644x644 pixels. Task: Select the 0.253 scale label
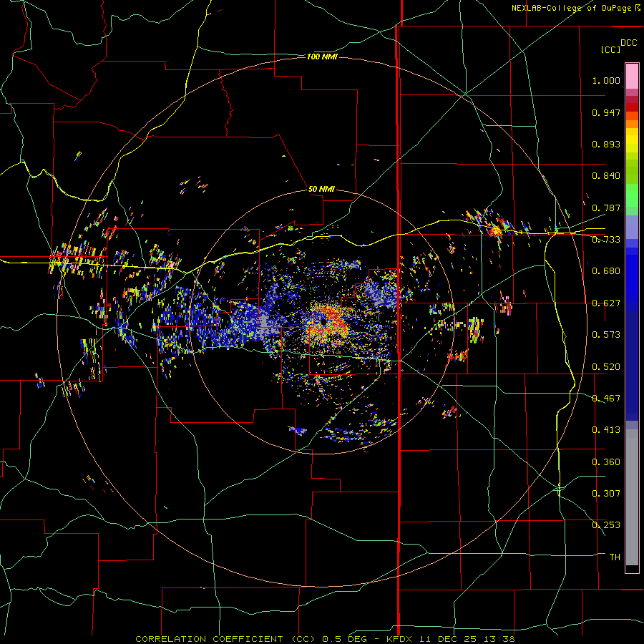606,525
